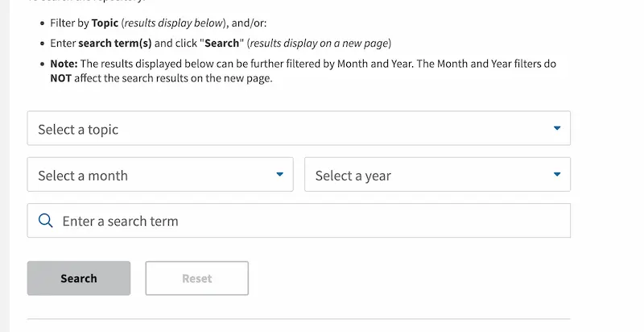Open the Select a month dropdown
Viewport: 644px width, 332px height.
coord(160,174)
